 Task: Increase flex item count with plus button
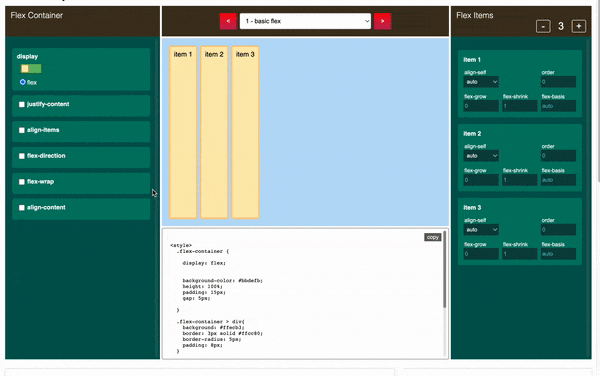(579, 26)
